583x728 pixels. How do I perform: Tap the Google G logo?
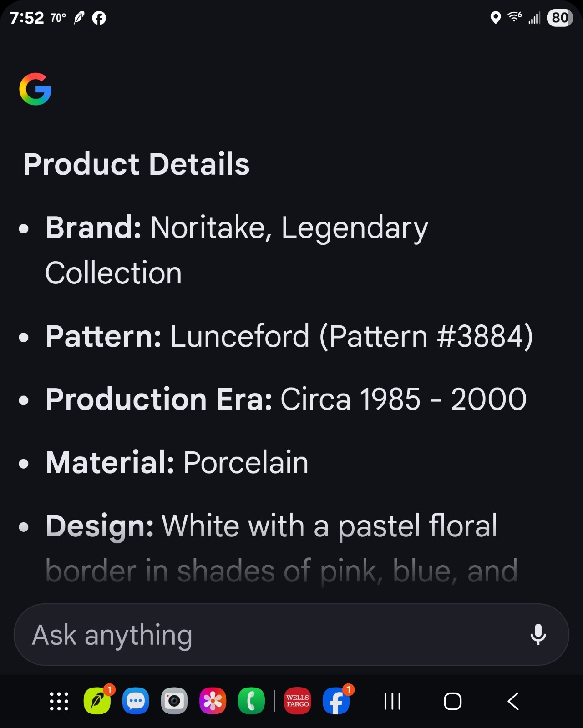click(35, 89)
